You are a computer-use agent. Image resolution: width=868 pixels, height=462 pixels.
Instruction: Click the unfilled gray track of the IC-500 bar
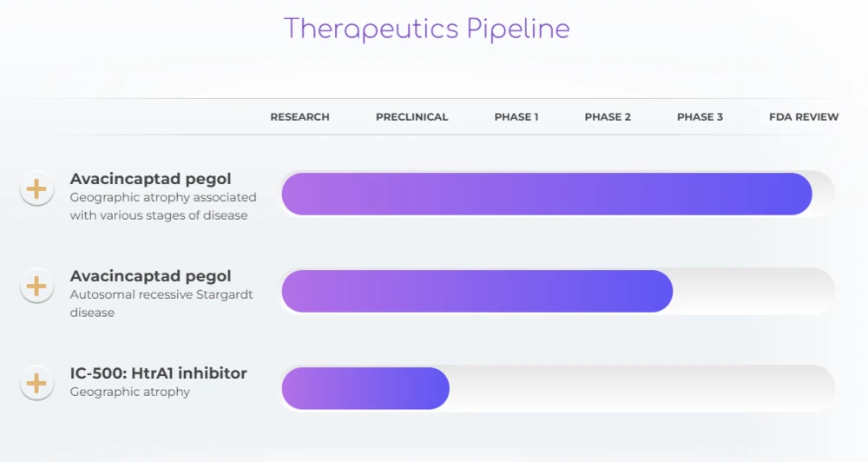pos(641,388)
